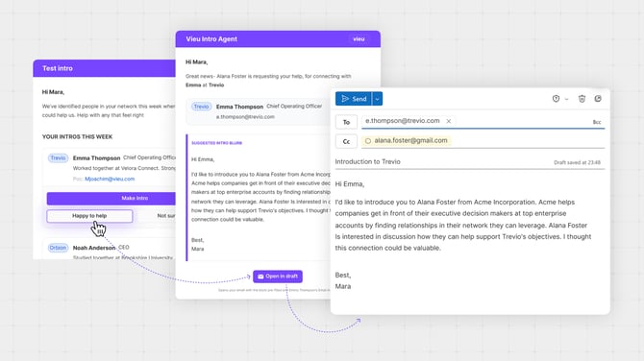Click in the email body at Hi Emma

pos(350,183)
